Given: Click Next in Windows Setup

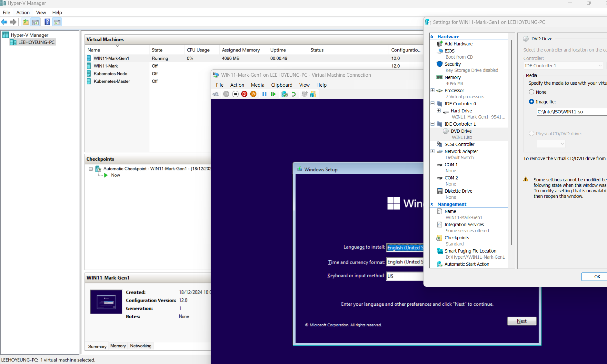Looking at the screenshot, I should tap(522, 321).
